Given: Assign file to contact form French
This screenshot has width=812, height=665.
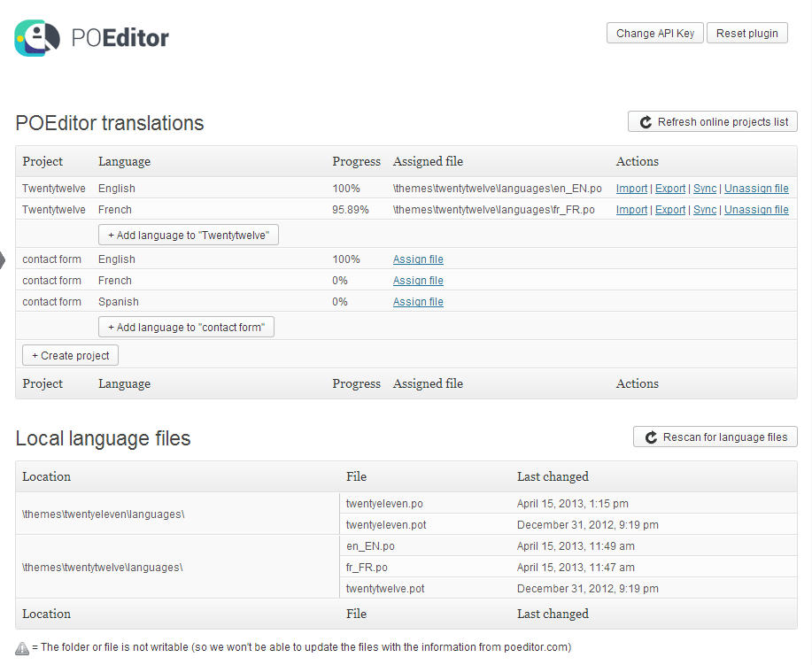Looking at the screenshot, I should 418,281.
